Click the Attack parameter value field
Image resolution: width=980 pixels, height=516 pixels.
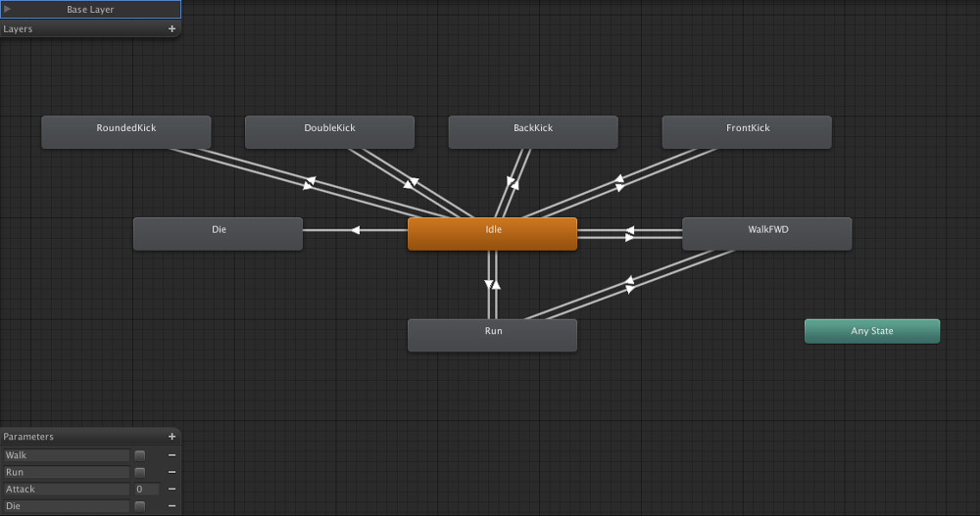pyautogui.click(x=147, y=490)
